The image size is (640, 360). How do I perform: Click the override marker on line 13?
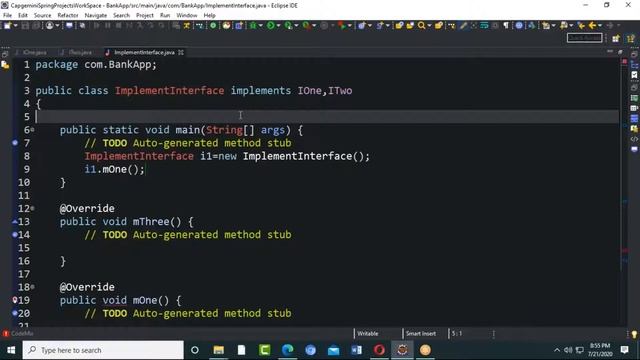15,222
